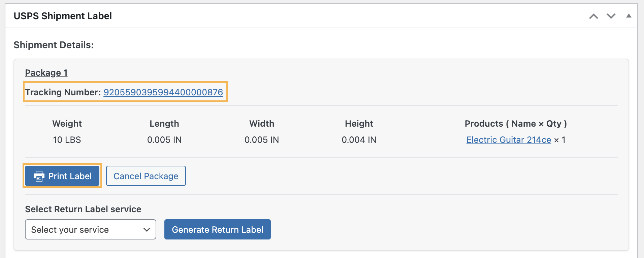Generate a return label
Viewport: 644px width, 258px height.
click(217, 229)
